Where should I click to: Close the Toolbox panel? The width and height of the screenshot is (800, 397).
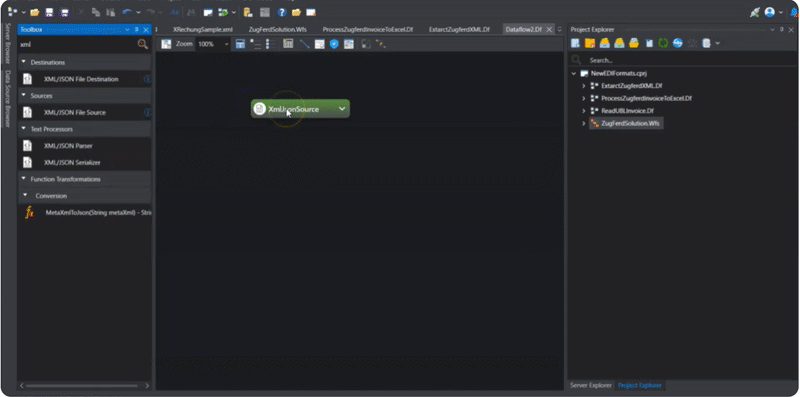(x=146, y=30)
